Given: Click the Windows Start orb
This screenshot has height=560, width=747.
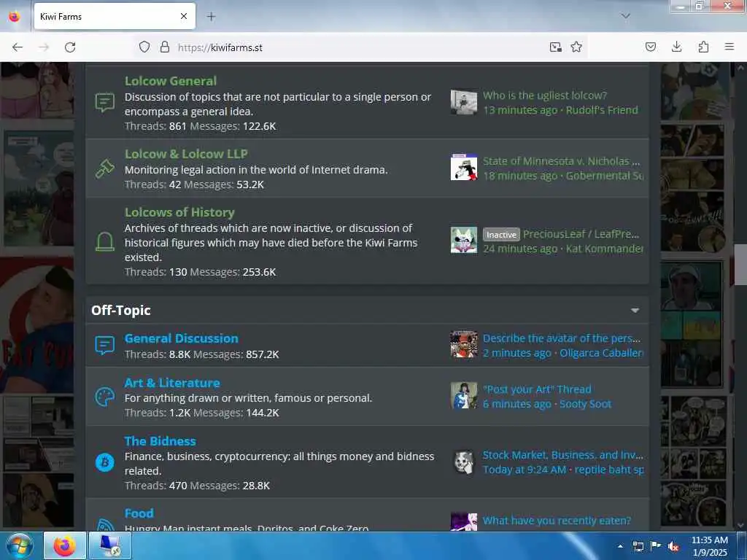Looking at the screenshot, I should 20,545.
